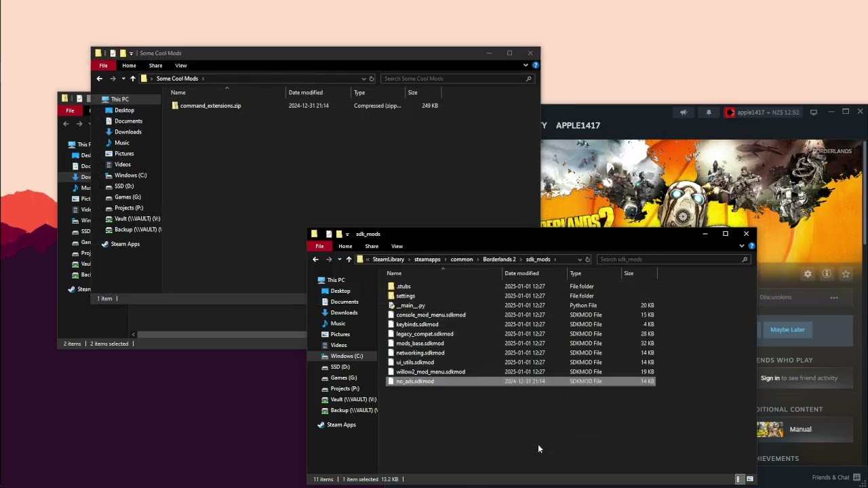Viewport: 868px width, 488px height.
Task: Select console_mod_menu.sdkmod file
Action: [x=431, y=314]
